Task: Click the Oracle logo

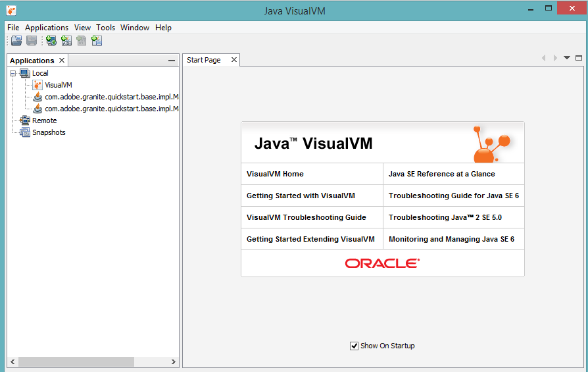Action: (382, 263)
